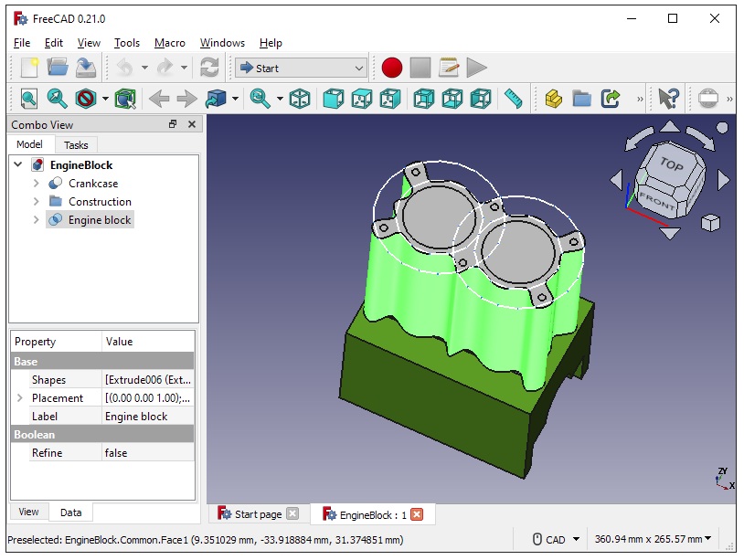
Task: Click the Refresh recompute icon
Action: (x=209, y=68)
